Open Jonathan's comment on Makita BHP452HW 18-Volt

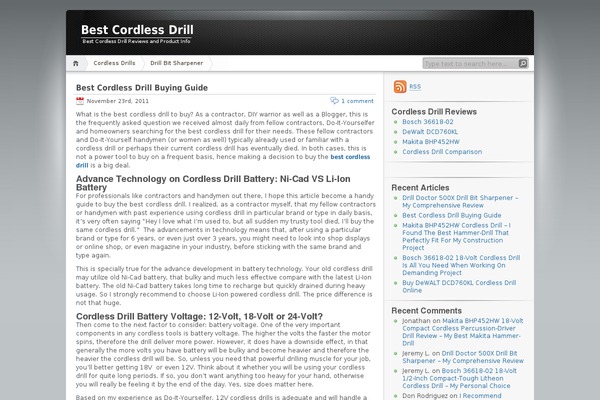pos(462,332)
